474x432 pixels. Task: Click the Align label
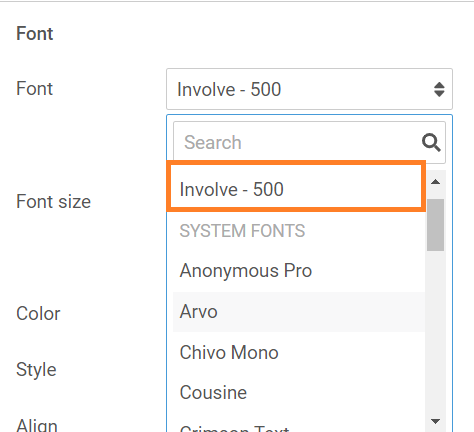coord(37,425)
